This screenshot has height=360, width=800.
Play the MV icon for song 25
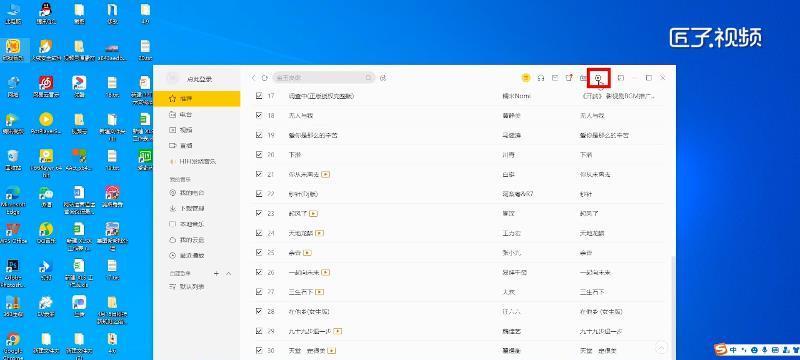pos(307,252)
